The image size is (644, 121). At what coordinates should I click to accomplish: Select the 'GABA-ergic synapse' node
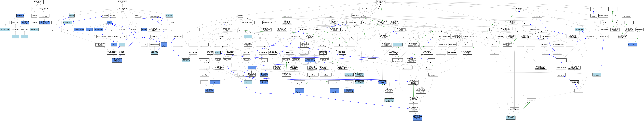coord(79,29)
